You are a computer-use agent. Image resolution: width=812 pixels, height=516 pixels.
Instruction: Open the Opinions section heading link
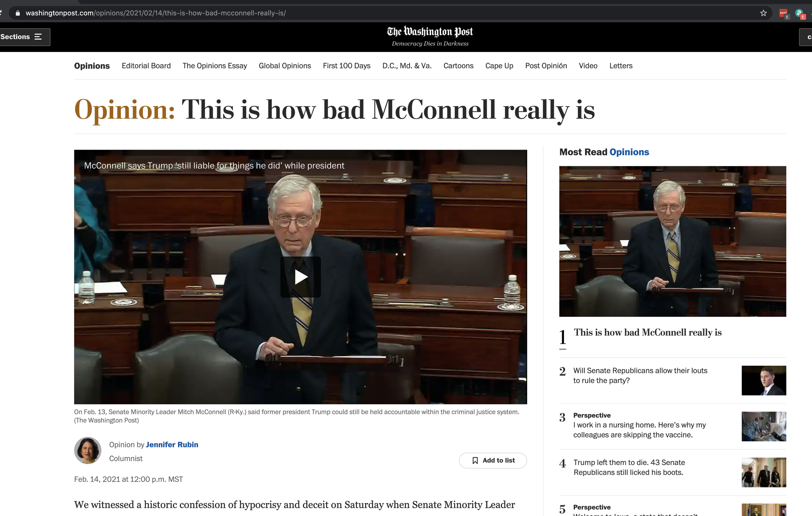tap(92, 66)
